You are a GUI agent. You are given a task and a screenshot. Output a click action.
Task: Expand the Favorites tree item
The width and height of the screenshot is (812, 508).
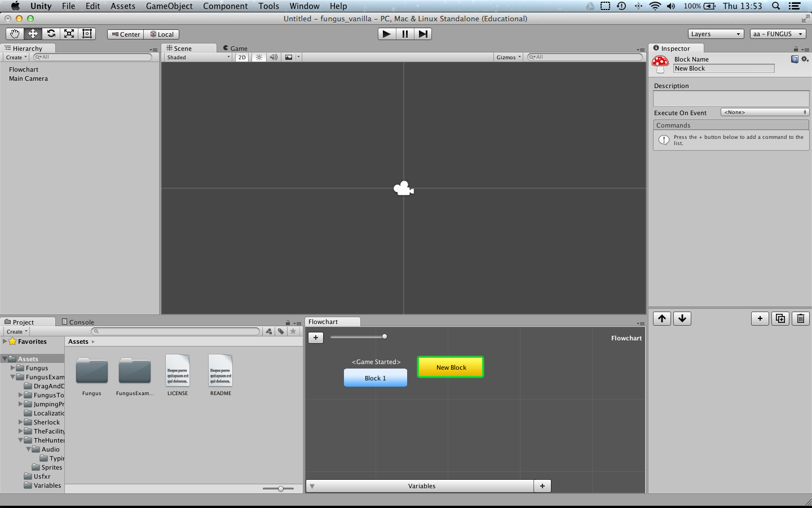tap(5, 341)
